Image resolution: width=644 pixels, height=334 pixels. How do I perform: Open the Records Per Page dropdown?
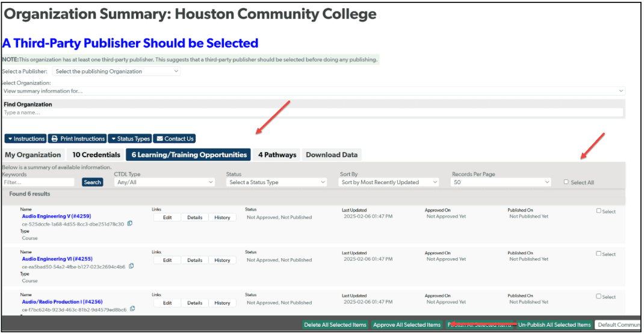tap(501, 182)
